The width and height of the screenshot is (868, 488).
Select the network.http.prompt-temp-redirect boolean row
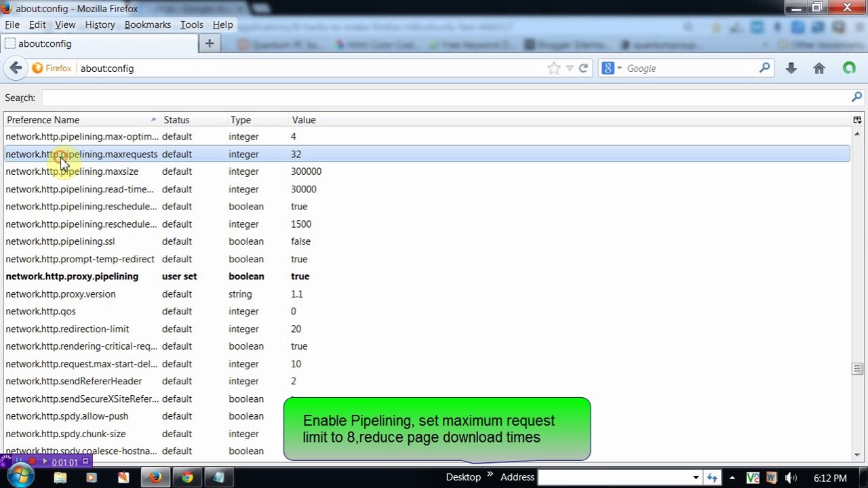(427, 259)
